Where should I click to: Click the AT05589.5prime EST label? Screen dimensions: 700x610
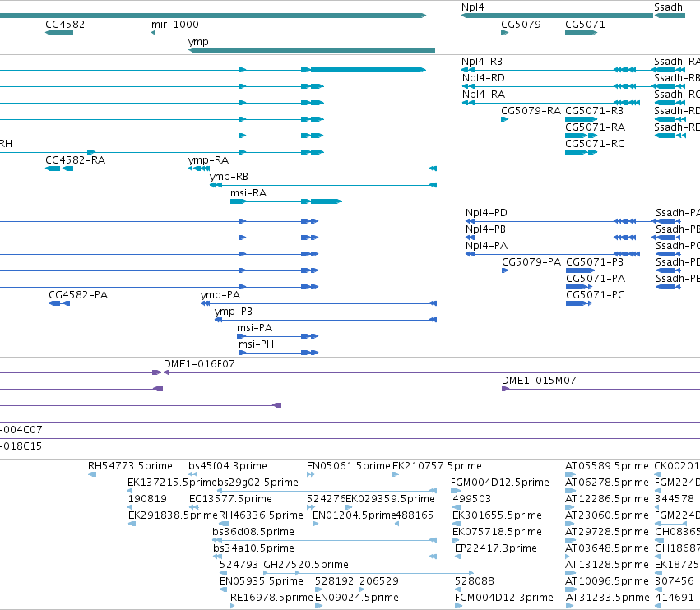click(x=607, y=466)
